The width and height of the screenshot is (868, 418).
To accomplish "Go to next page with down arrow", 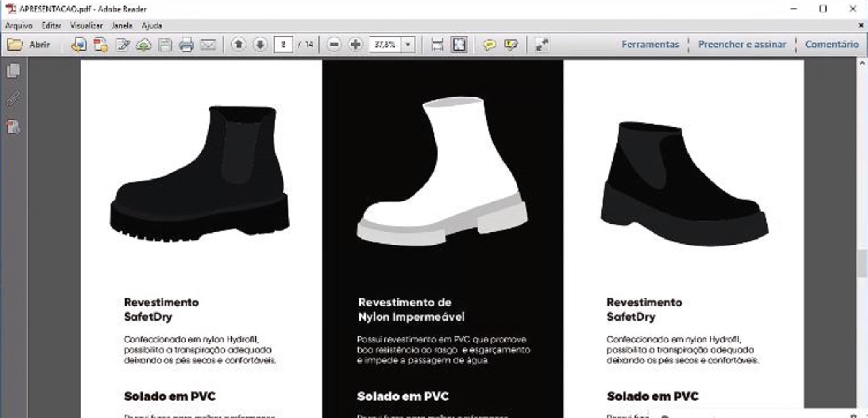I will 260,44.
